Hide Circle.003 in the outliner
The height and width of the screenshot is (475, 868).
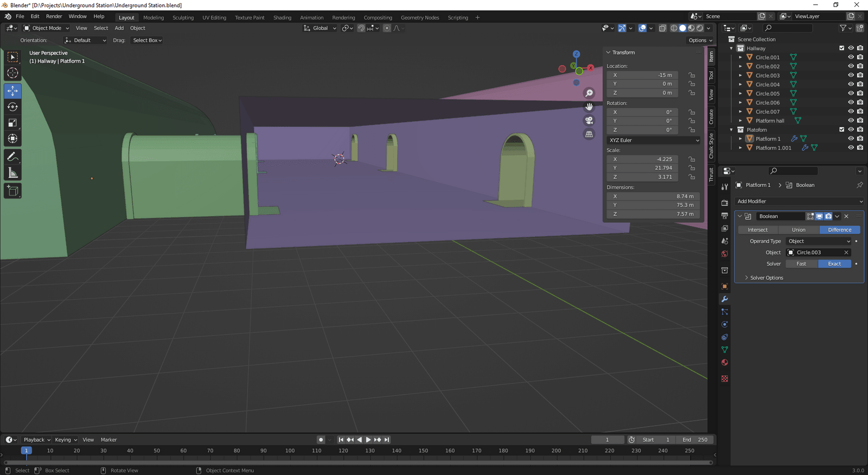(x=851, y=75)
